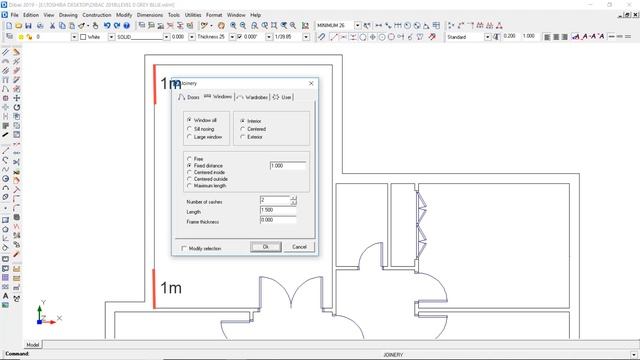This screenshot has width=640, height=360.
Task: Click the Copy icon in toolbar
Action: tap(62, 26)
